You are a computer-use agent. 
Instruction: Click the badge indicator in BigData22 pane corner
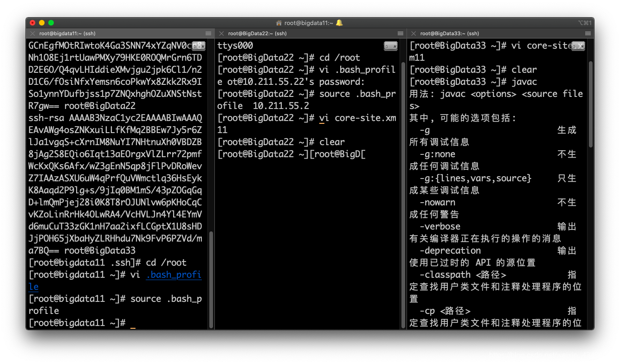[x=391, y=45]
